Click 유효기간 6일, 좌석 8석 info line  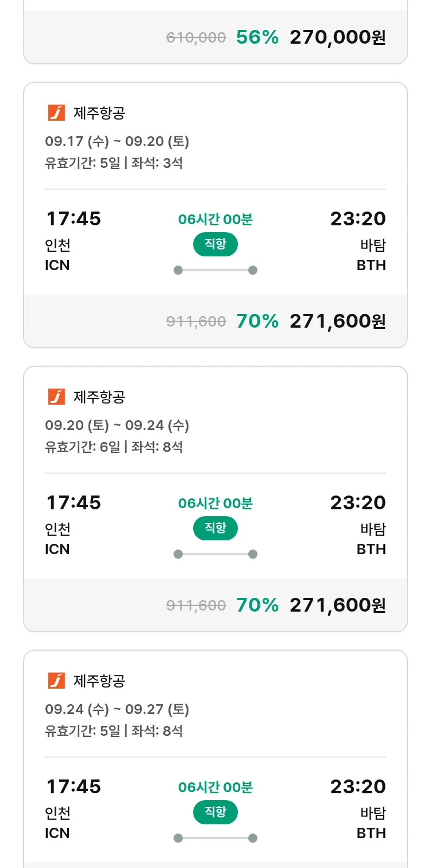tap(114, 447)
